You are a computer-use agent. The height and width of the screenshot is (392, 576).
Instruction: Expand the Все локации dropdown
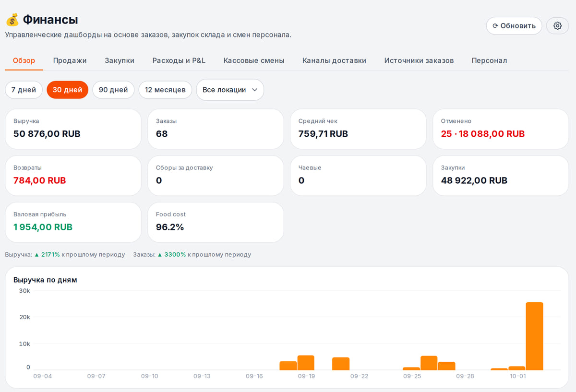click(230, 90)
